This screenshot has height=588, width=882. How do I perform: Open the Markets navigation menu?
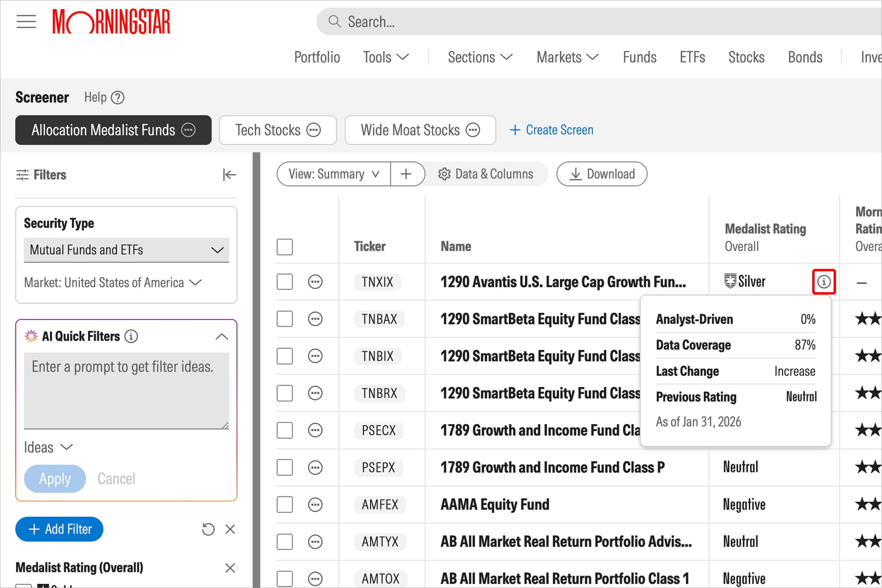pos(567,57)
